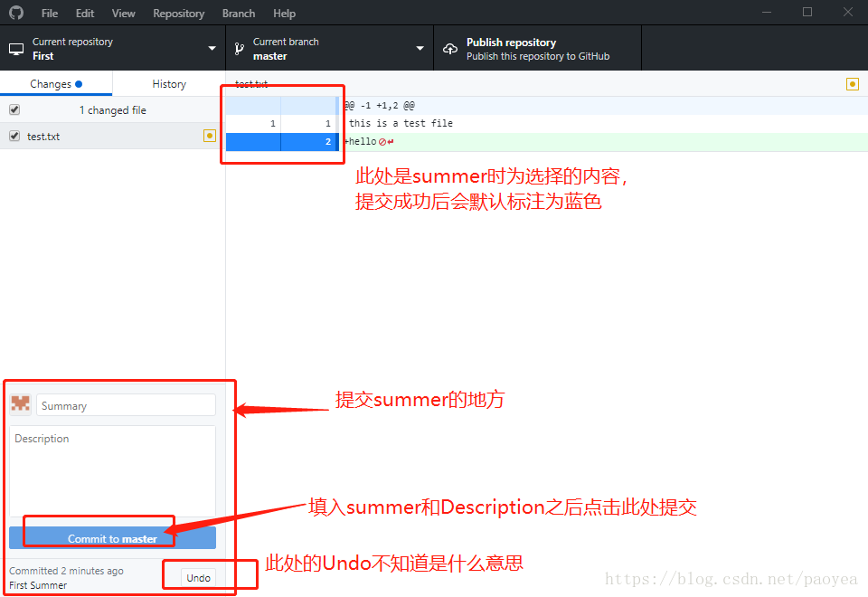Open the Branch menu
Image resolution: width=868 pixels, height=597 pixels.
tap(239, 14)
